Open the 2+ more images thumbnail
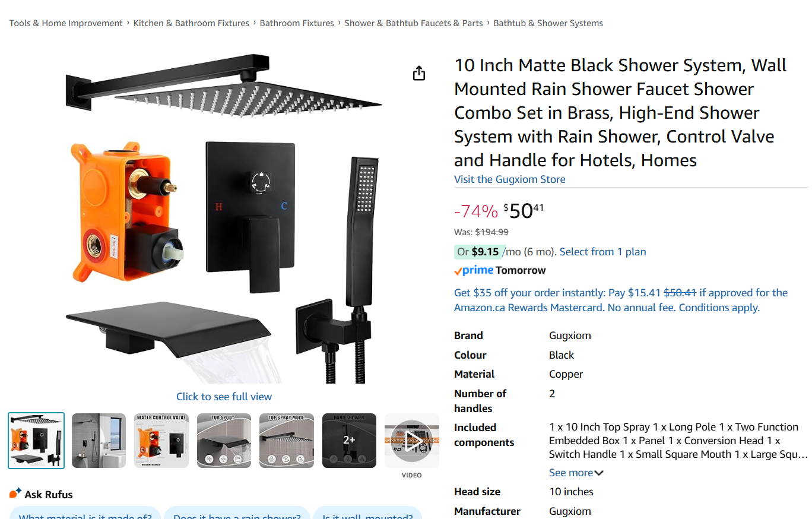The image size is (812, 519). tap(349, 441)
